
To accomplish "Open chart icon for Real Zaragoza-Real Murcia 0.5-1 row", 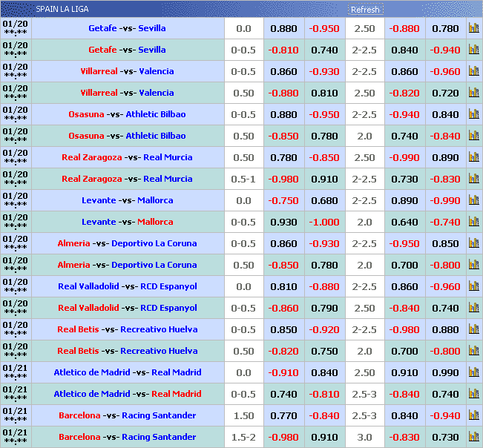I will (473, 179).
